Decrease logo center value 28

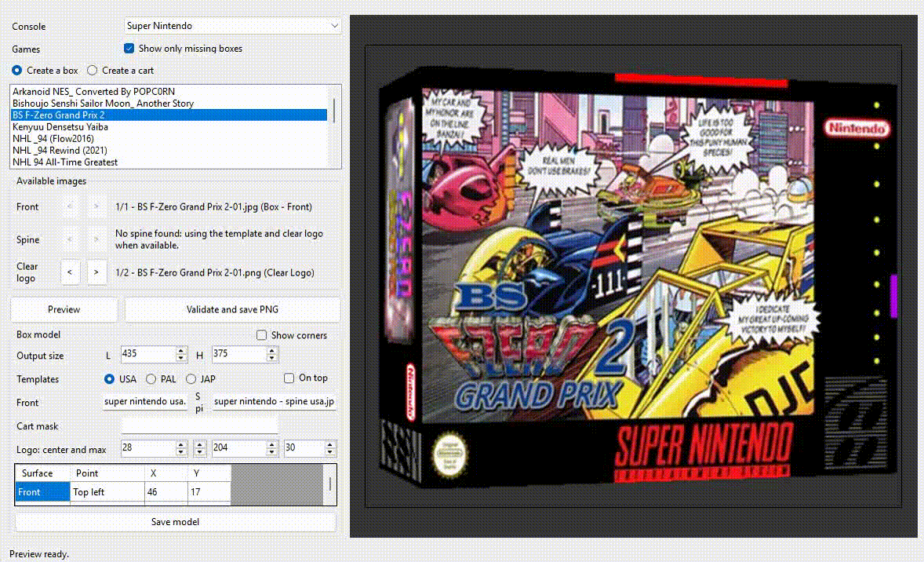[x=181, y=452]
